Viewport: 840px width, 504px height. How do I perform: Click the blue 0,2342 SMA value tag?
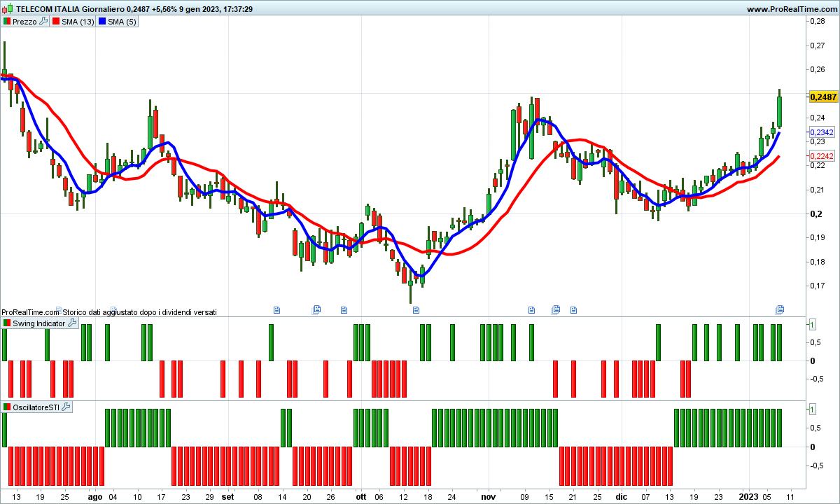click(x=822, y=132)
